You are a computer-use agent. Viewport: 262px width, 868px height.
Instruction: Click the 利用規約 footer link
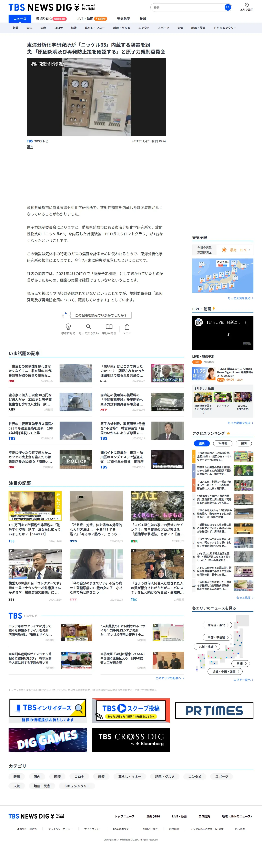(174, 829)
